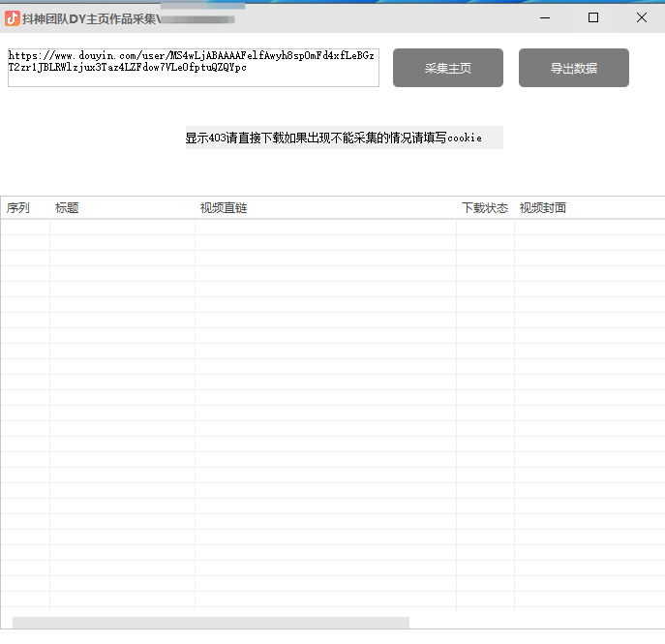665x644 pixels.
Task: Select first empty cell under 下载状态
Action: click(485, 228)
